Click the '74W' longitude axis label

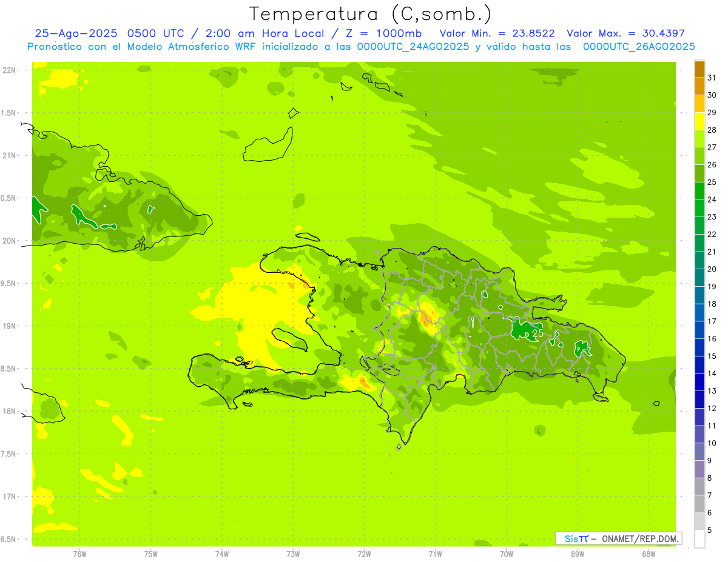[222, 554]
